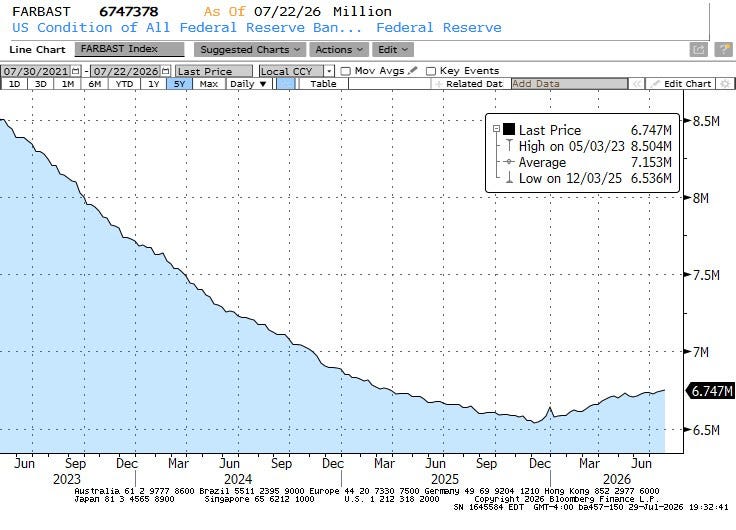The width and height of the screenshot is (736, 530).
Task: Click the 2024 year label on x-axis
Action: [x=238, y=479]
